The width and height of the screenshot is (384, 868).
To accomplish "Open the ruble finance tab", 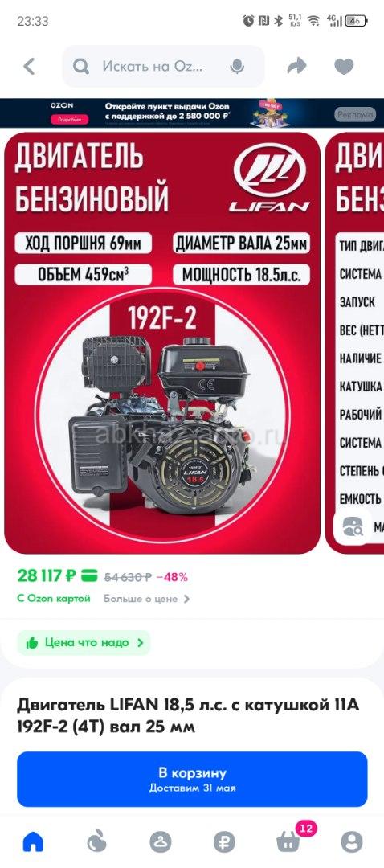I will [224, 842].
